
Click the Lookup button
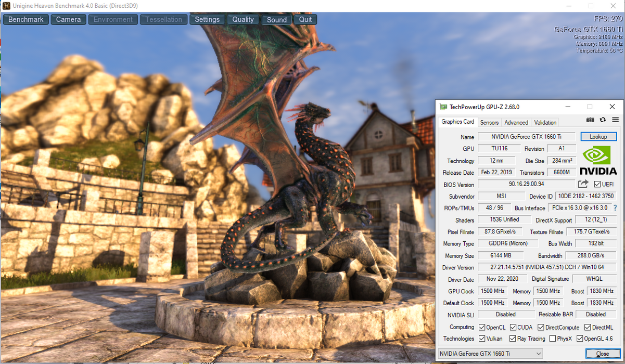tap(598, 137)
